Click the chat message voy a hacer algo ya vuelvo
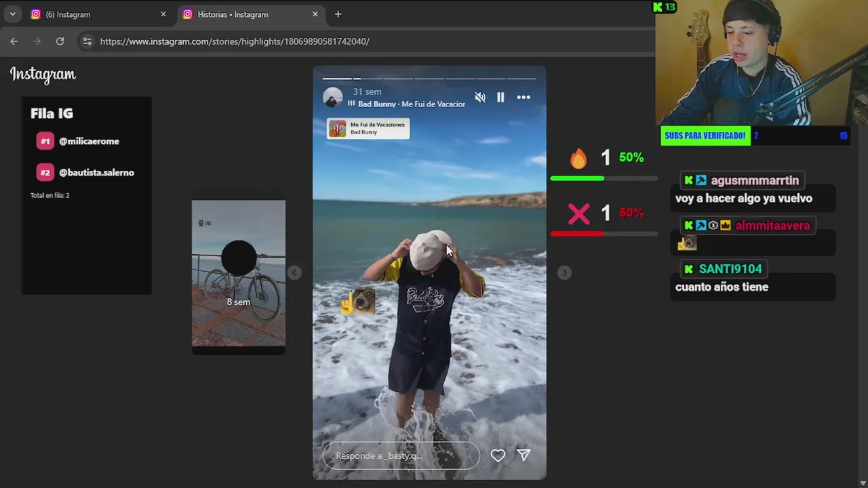This screenshot has width=868, height=488. [x=744, y=199]
